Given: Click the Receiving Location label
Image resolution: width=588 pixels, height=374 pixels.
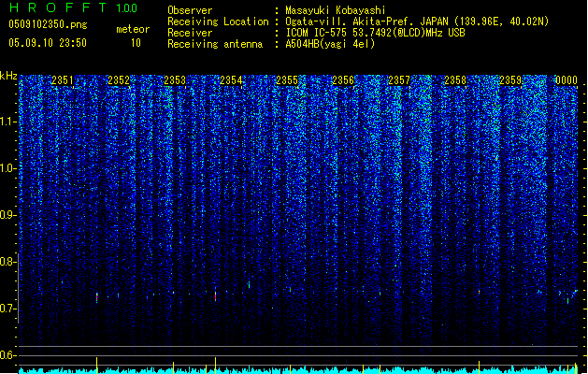Looking at the screenshot, I should tap(218, 22).
